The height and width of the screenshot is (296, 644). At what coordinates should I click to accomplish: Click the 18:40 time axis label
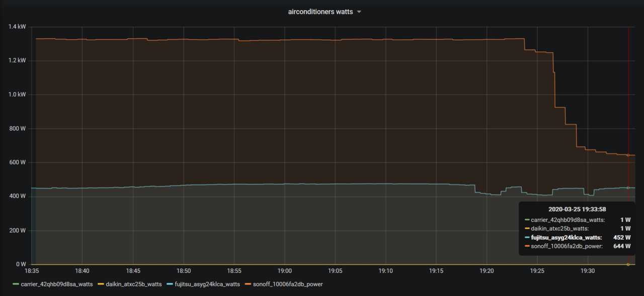coord(82,271)
